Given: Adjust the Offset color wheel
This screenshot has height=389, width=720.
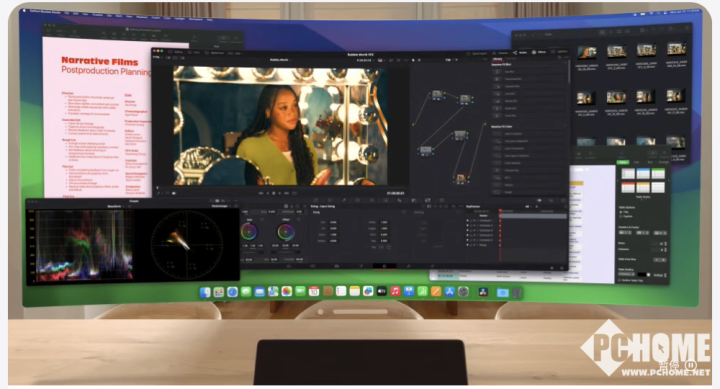Looking at the screenshot, I should tap(286, 232).
